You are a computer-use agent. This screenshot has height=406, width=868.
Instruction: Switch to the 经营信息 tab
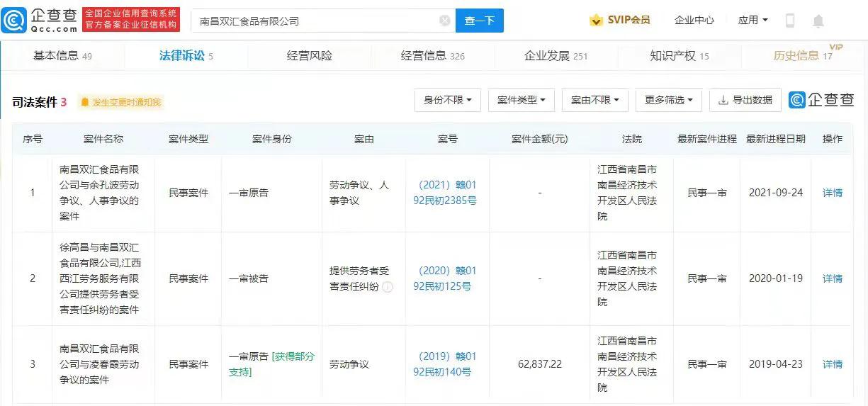click(433, 56)
